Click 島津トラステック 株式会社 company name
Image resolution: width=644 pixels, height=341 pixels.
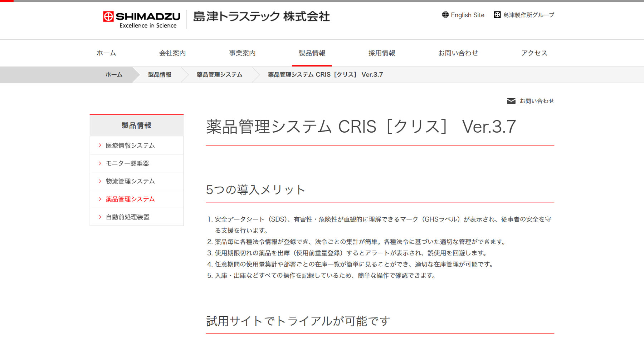click(x=262, y=16)
